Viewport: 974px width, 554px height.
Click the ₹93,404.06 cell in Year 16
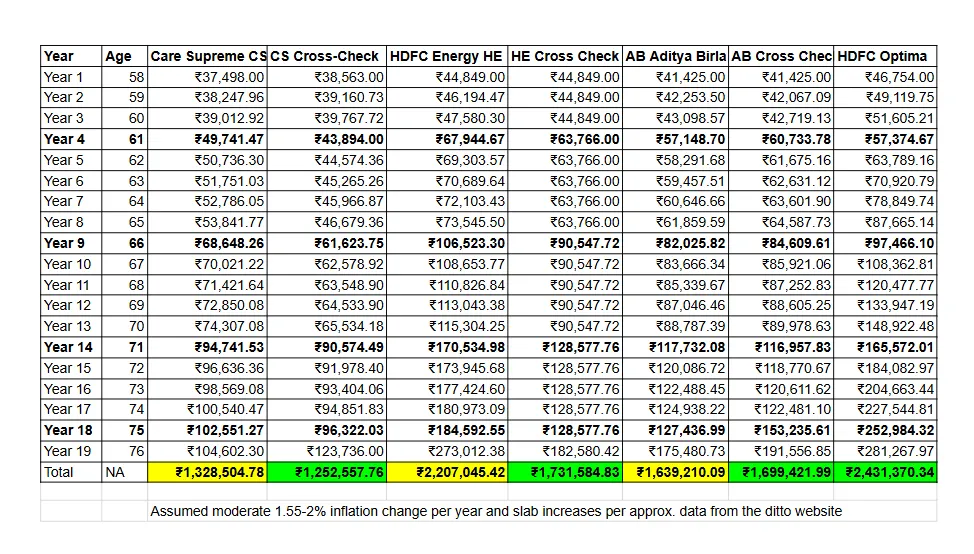[x=327, y=389]
